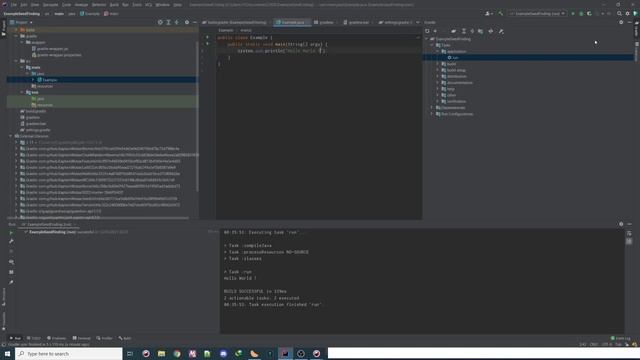Open the VCS menu
The width and height of the screenshot is (640, 360).
coord(149,4)
